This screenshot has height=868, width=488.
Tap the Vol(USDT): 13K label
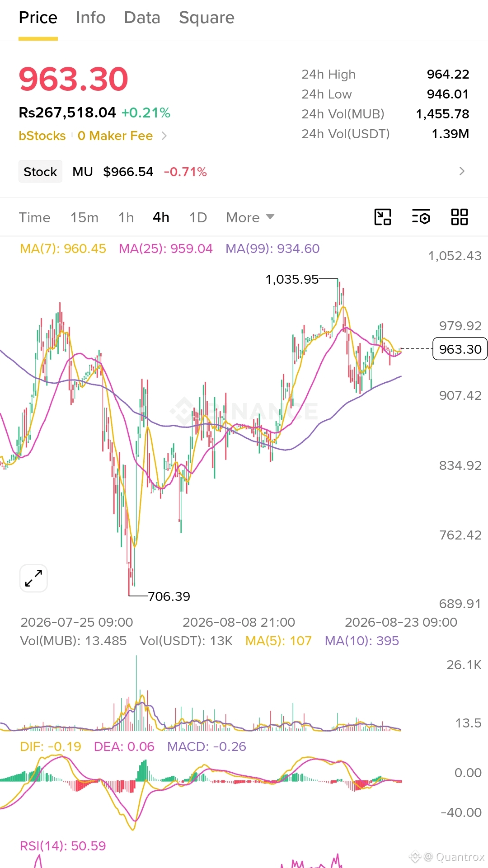[x=186, y=641]
